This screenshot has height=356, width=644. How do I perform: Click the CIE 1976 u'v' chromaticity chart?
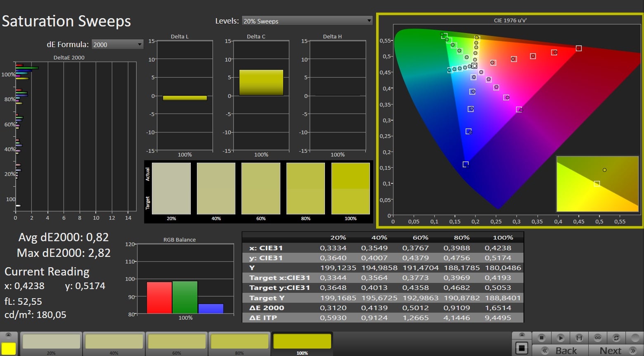510,121
